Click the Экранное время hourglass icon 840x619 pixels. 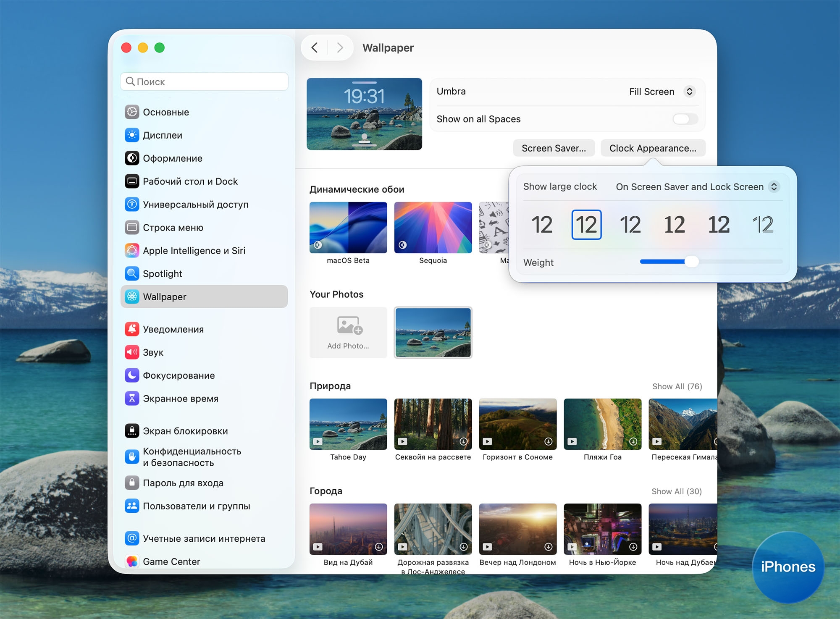pos(132,399)
